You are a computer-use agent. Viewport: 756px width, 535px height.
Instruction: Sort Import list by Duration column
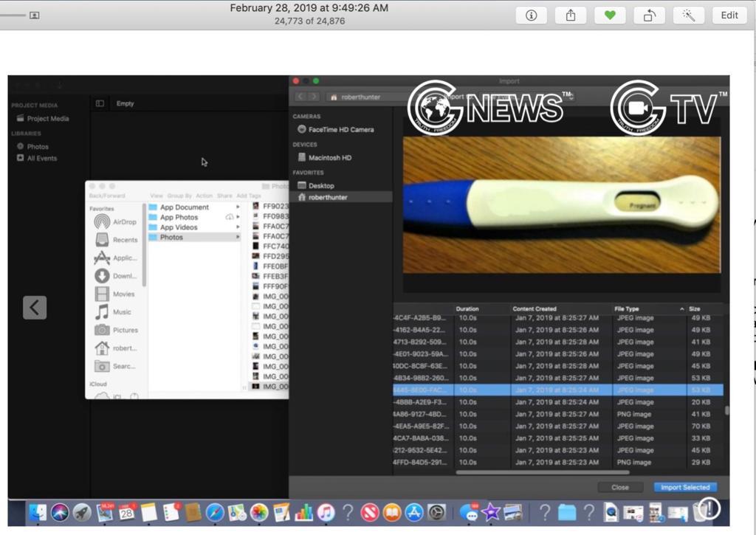click(x=467, y=309)
